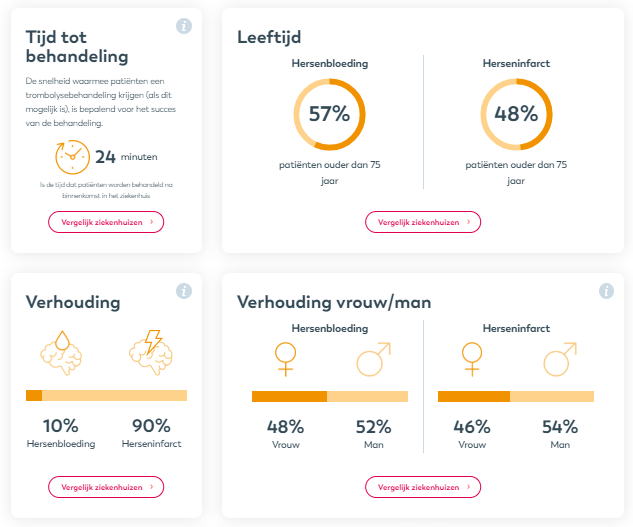The image size is (633, 527).
Task: Click info icon on Tijd tot behandeling card
Action: pyautogui.click(x=184, y=26)
